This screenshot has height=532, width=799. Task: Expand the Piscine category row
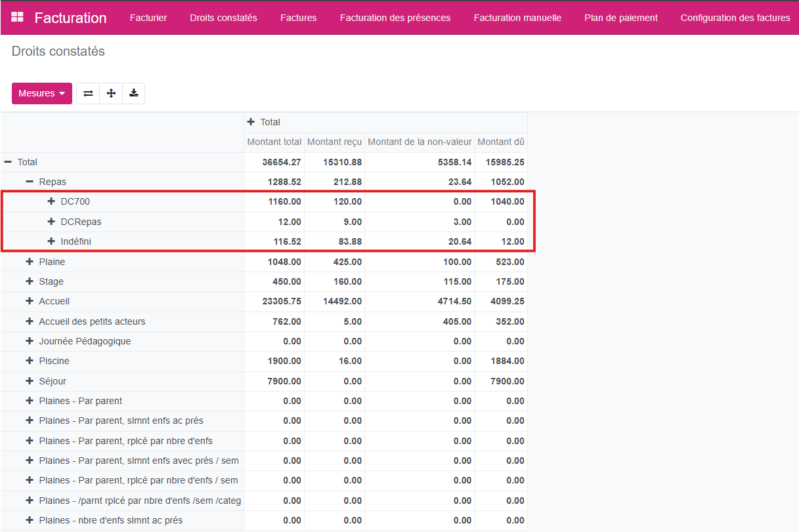point(30,361)
